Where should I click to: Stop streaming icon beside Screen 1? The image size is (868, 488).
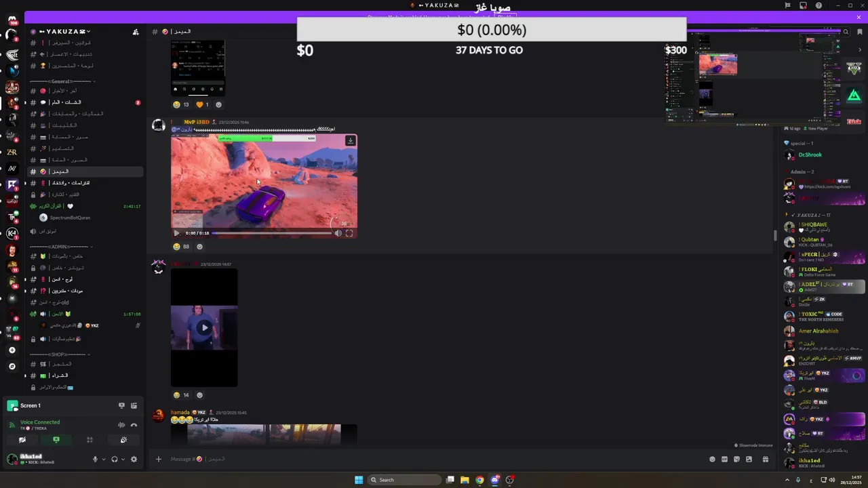(x=121, y=405)
